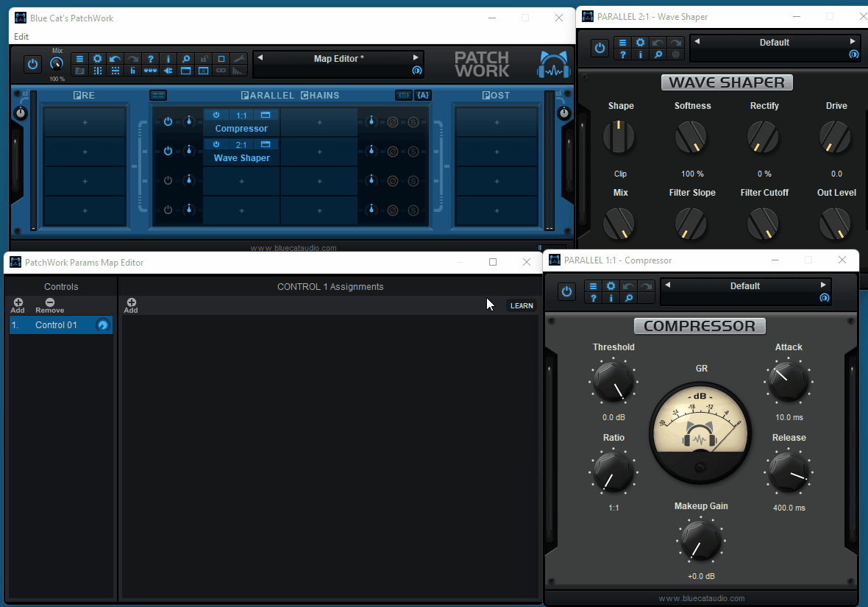Select previous preset before Map Editor
The image size is (868, 607).
pyautogui.click(x=260, y=57)
